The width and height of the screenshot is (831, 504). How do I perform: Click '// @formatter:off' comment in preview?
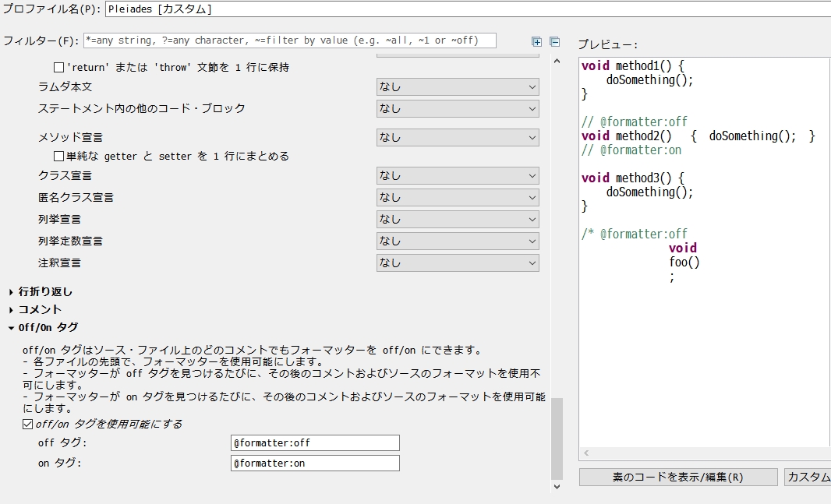click(x=635, y=122)
